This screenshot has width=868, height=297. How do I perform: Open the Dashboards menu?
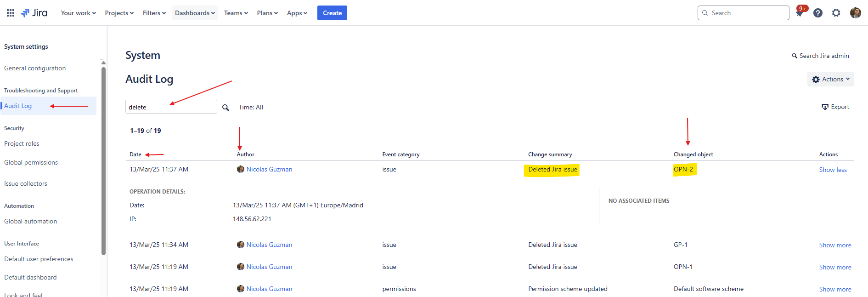pyautogui.click(x=195, y=13)
